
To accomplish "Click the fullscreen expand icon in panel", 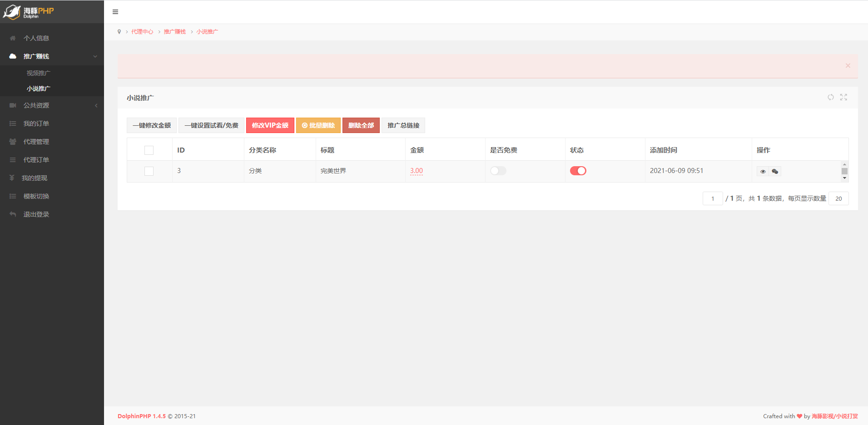I will [843, 97].
